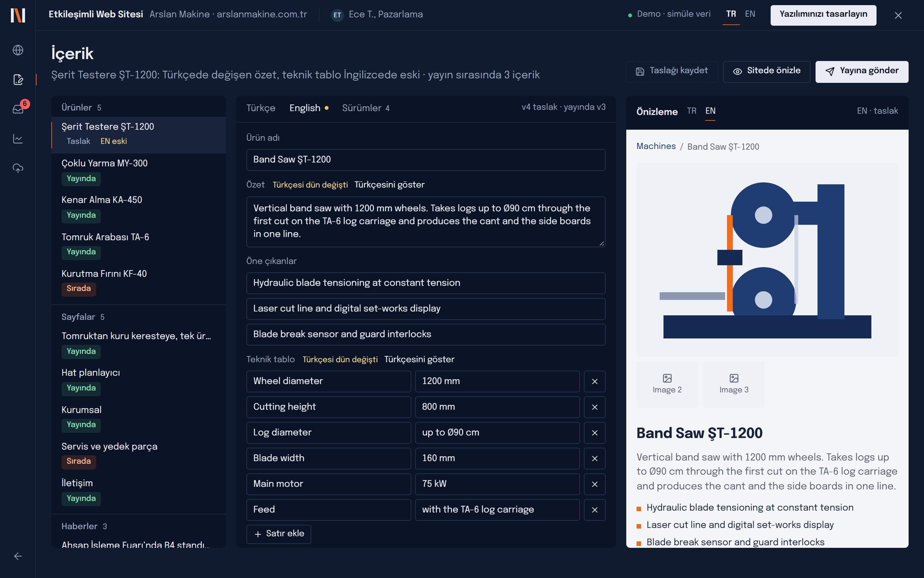Open Image 3 thumbnail in preview
Viewport: 924px width, 578px height.
click(x=734, y=384)
